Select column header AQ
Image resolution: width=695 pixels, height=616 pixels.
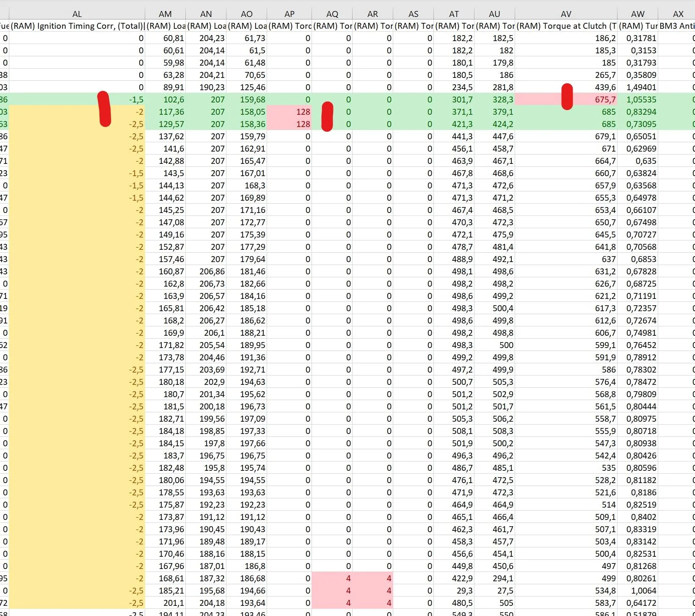(332, 14)
